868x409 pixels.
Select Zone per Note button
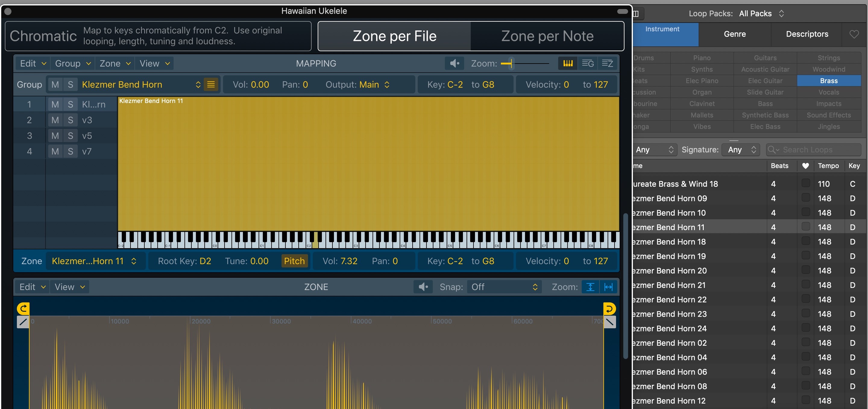click(x=547, y=36)
